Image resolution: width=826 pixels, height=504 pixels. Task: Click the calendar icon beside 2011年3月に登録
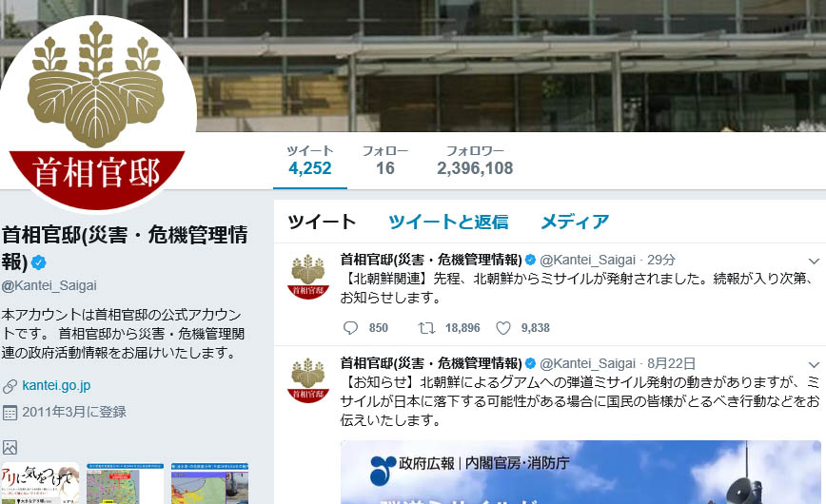point(10,413)
